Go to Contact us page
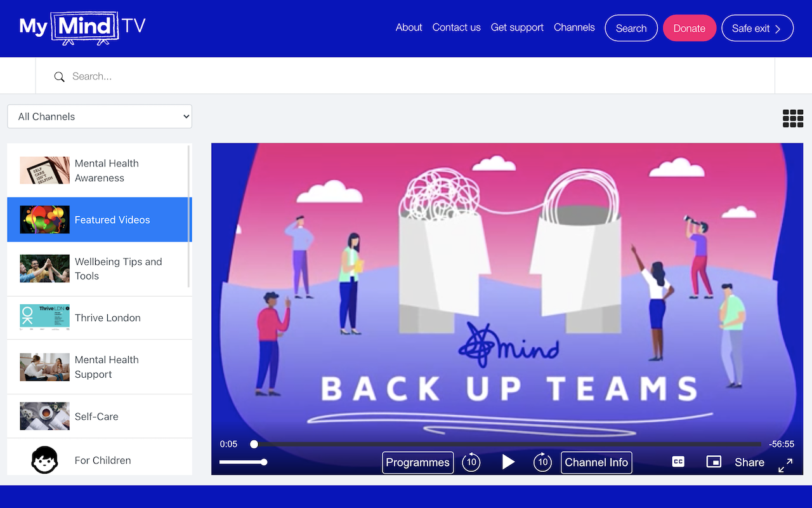Viewport: 812px width, 508px height. 457,27
